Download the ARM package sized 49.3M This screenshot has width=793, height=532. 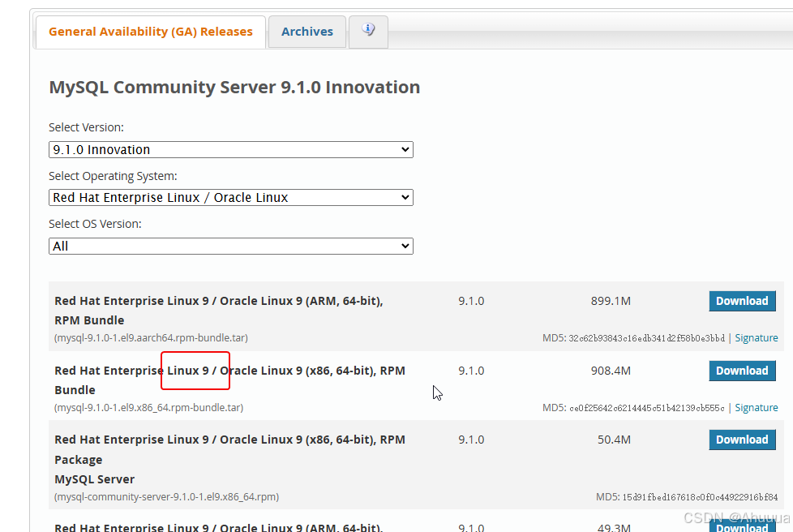(x=742, y=526)
